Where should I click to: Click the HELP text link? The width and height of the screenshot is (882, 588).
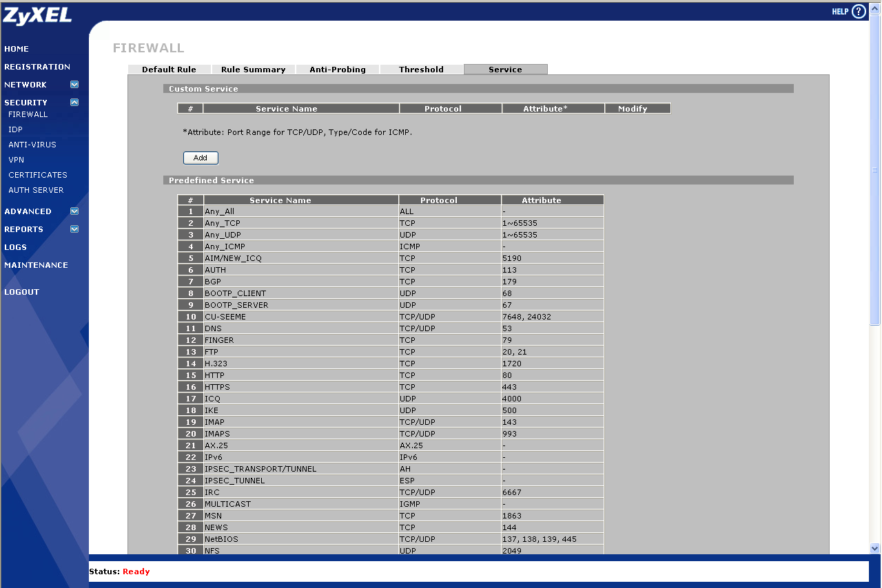840,12
